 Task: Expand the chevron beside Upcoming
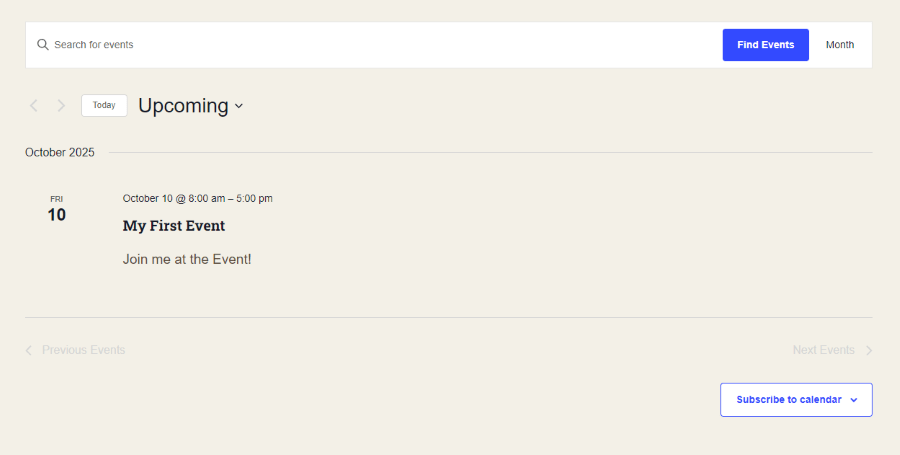pos(239,107)
